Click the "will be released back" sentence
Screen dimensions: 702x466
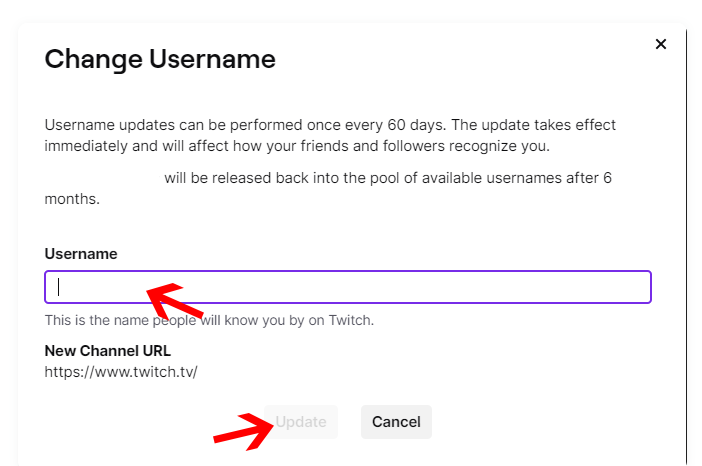click(387, 179)
